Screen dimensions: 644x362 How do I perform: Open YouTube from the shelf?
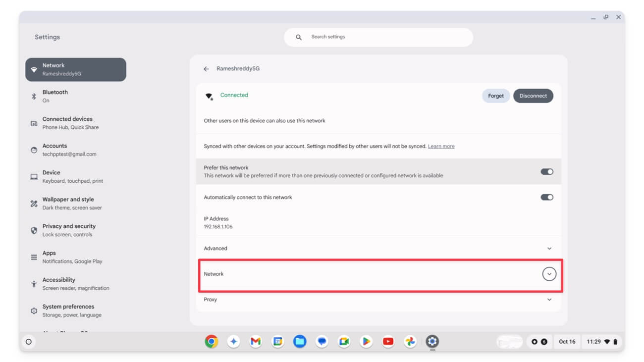coord(388,341)
